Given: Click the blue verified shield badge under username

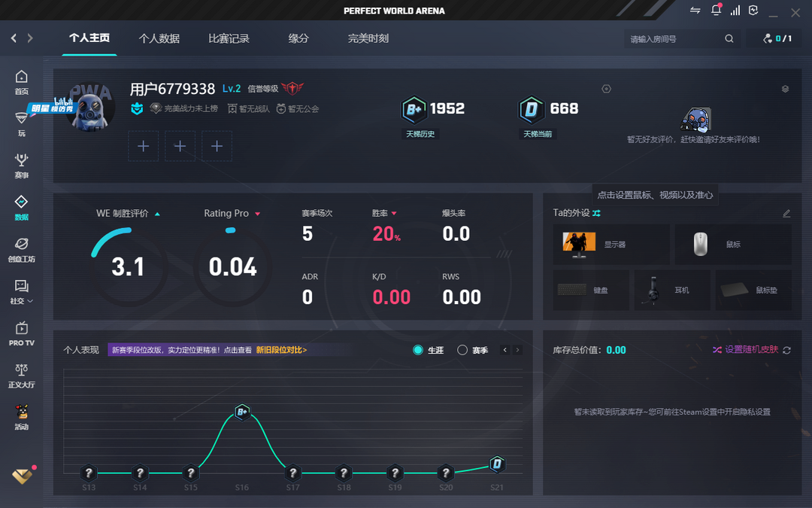Looking at the screenshot, I should pos(137,108).
